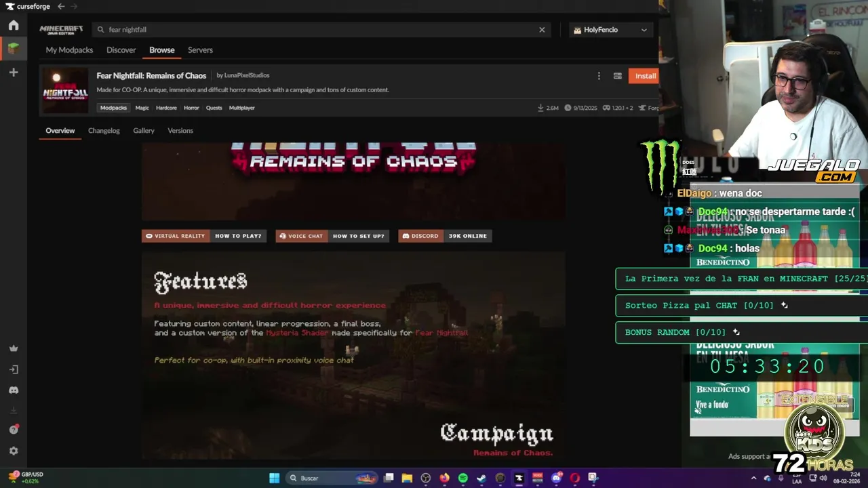The image size is (868, 488).
Task: Open the Windows Start menu
Action: [x=274, y=478]
